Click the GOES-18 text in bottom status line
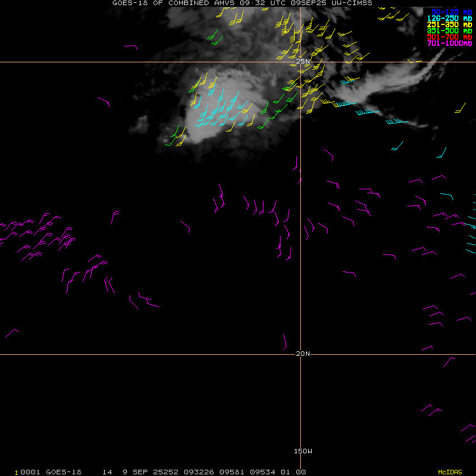The height and width of the screenshot is (476, 476). (x=63, y=472)
